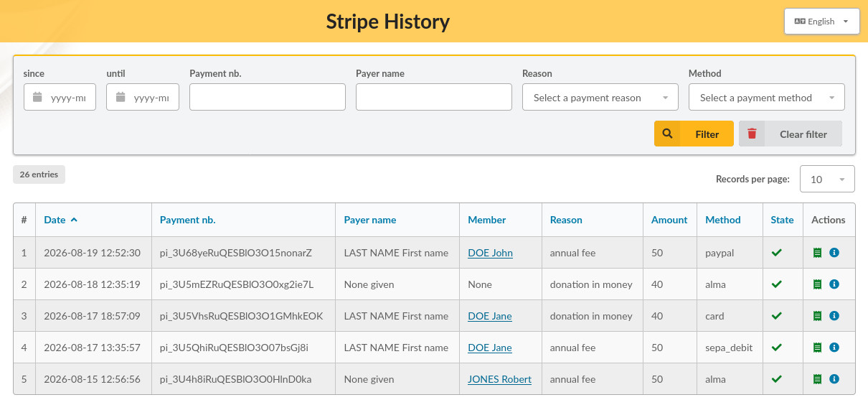Show info icon for pi_3U5QhiRuQESBlO3O07bsGj8i payment
Viewport: 868px width, 405px height.
[834, 348]
